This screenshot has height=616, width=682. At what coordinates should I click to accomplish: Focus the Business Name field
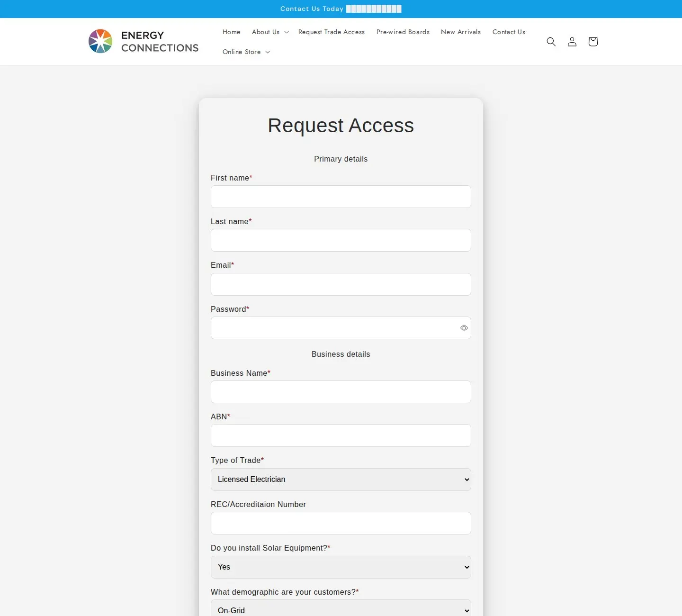coord(341,392)
